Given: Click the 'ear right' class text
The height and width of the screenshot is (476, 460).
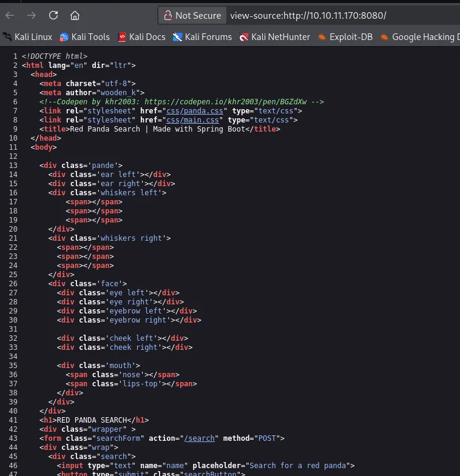Looking at the screenshot, I should [x=120, y=184].
